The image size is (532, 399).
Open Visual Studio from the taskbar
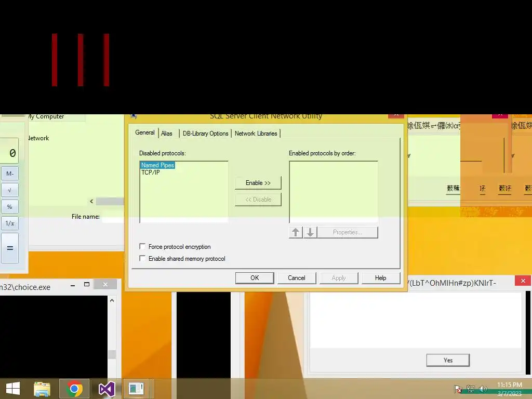[107, 389]
